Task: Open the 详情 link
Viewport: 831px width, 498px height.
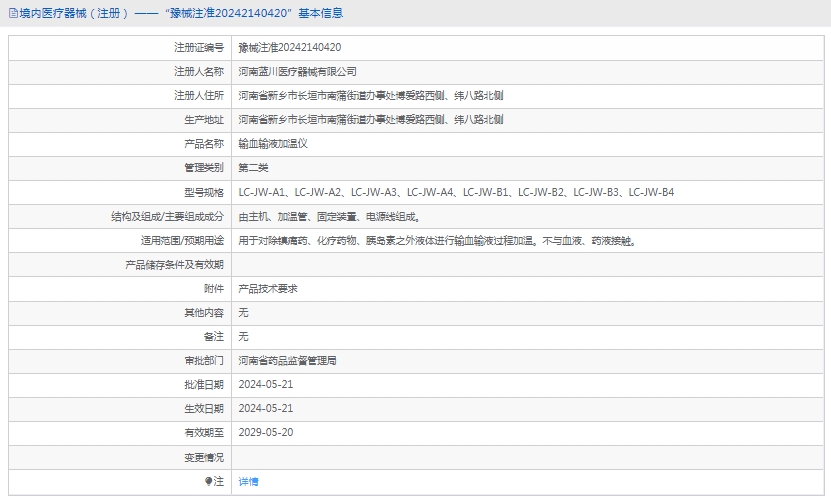Action: [x=248, y=481]
